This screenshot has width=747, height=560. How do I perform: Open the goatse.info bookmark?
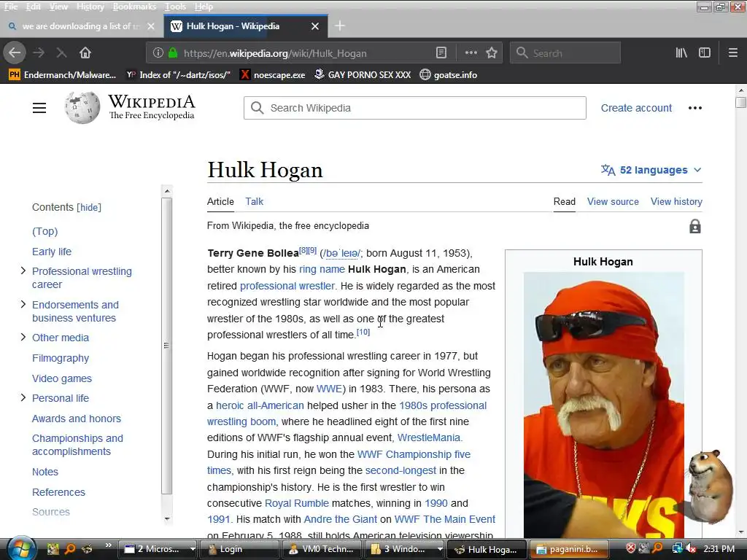tap(449, 75)
